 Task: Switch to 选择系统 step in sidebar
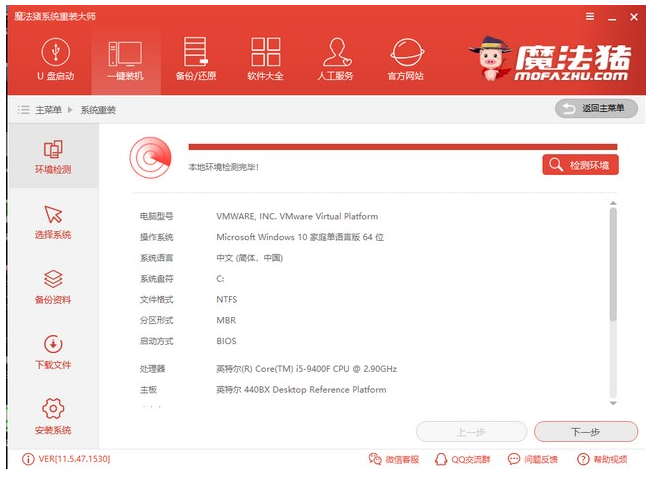(53, 222)
